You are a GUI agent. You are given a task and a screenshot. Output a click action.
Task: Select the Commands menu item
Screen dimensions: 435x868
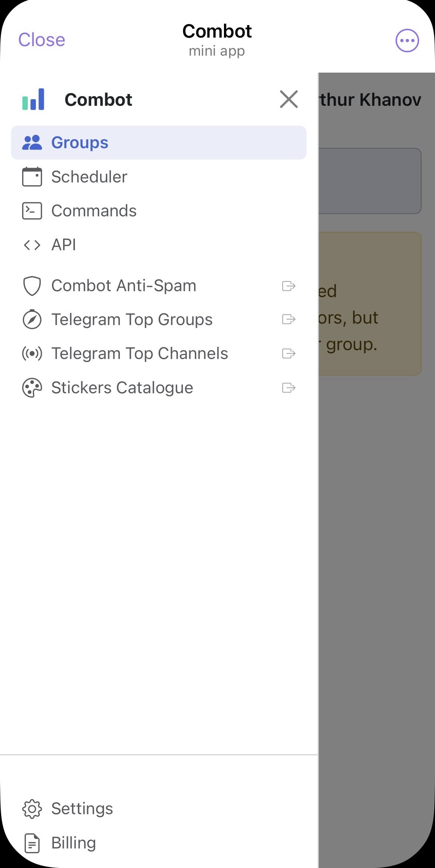pos(159,211)
